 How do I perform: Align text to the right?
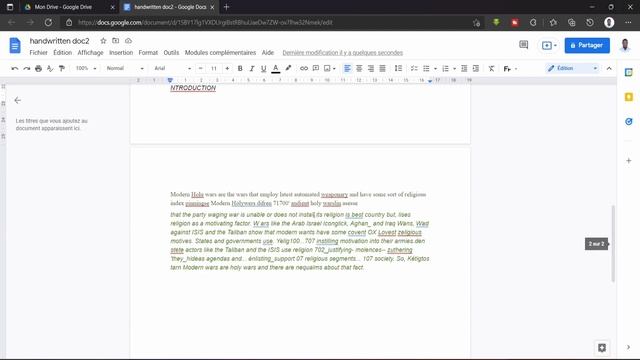click(x=371, y=69)
